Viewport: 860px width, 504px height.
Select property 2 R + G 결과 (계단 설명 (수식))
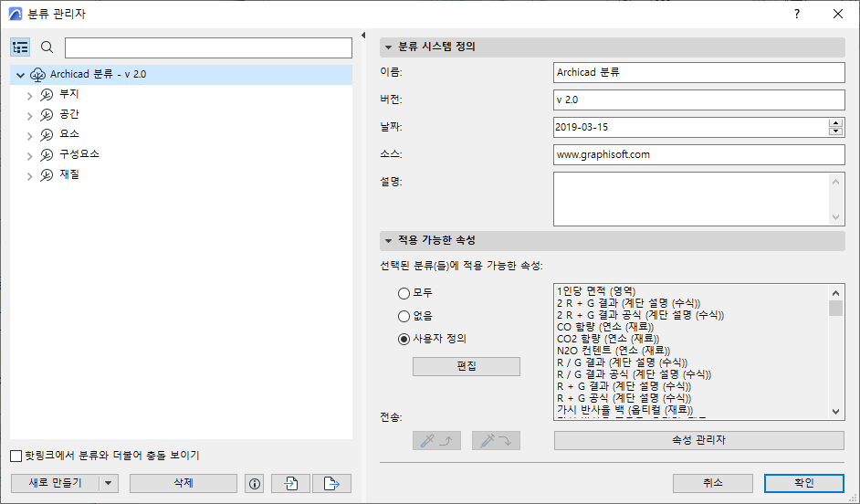(628, 303)
